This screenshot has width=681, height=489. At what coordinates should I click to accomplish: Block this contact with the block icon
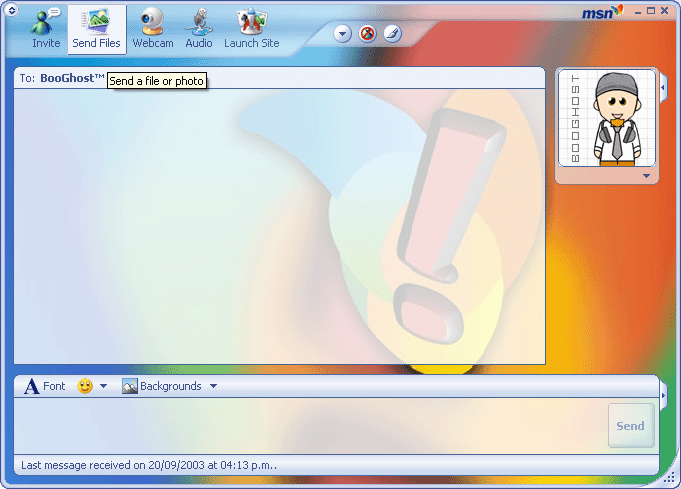(368, 33)
